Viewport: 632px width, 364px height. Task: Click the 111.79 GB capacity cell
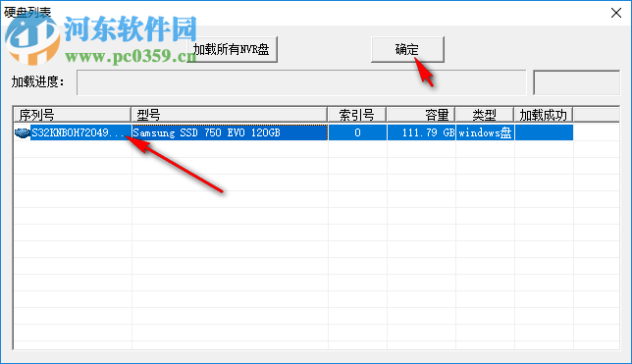tap(421, 132)
